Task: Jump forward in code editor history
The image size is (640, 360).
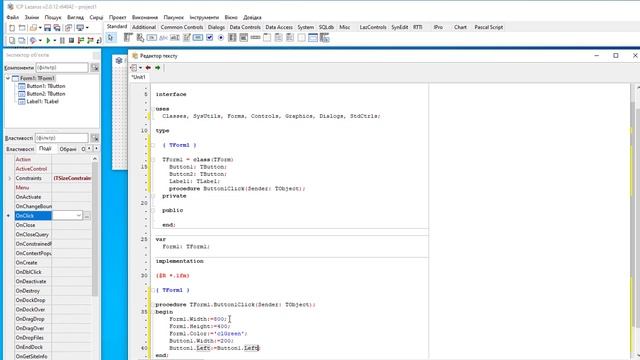Action: point(158,68)
